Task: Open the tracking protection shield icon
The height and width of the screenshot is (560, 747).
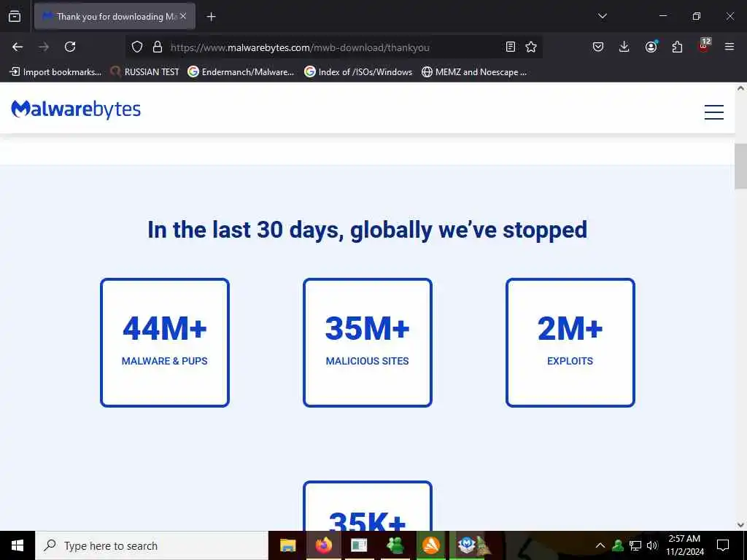Action: [x=137, y=47]
